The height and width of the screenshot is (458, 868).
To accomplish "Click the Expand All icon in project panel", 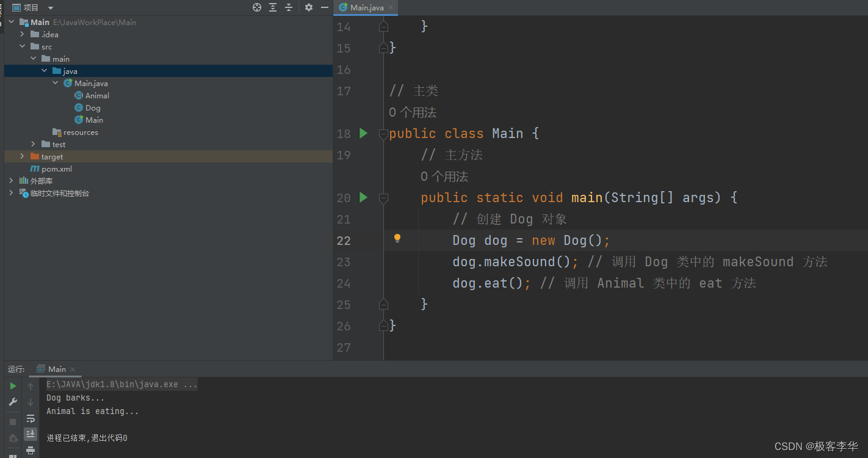I will tap(273, 7).
